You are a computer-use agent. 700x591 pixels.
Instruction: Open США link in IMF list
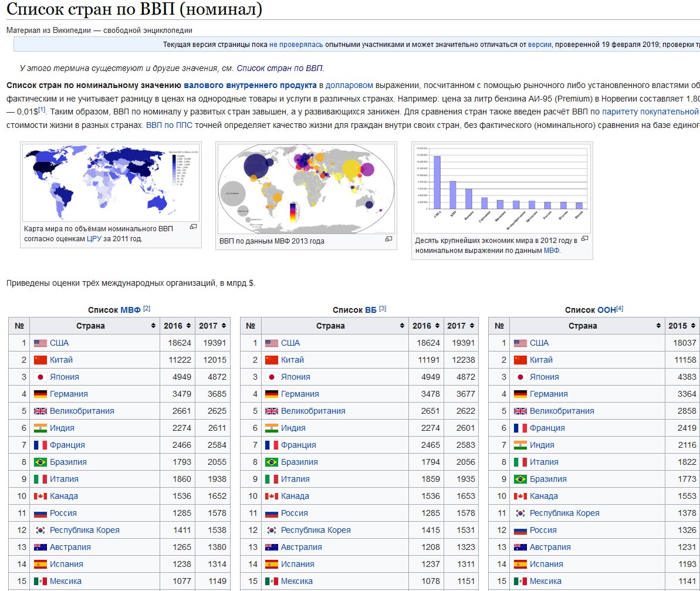[59, 343]
